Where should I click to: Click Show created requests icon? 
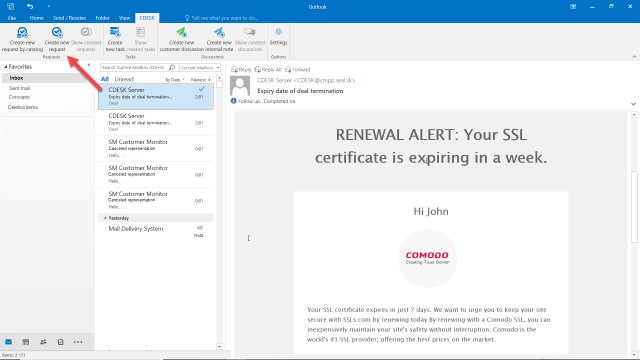86,32
